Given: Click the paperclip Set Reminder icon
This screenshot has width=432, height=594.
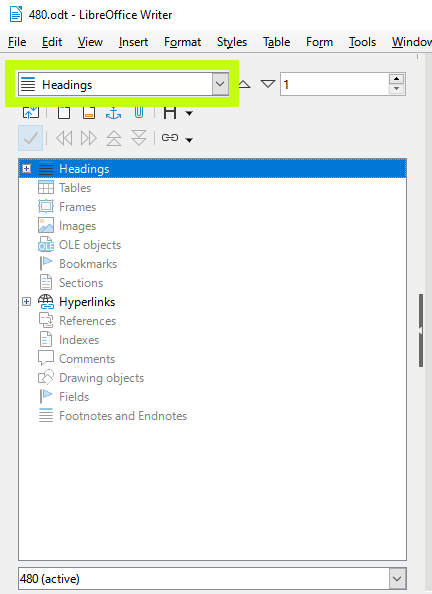Looking at the screenshot, I should [139, 113].
